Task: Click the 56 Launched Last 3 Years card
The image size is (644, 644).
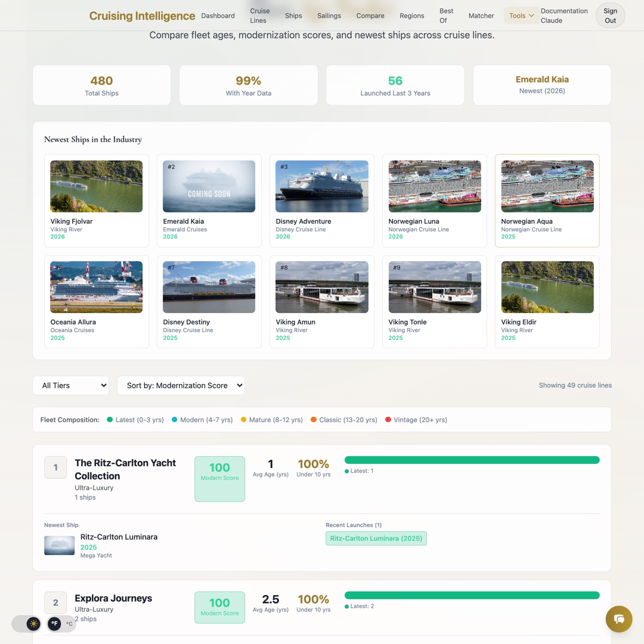Action: coord(395,85)
